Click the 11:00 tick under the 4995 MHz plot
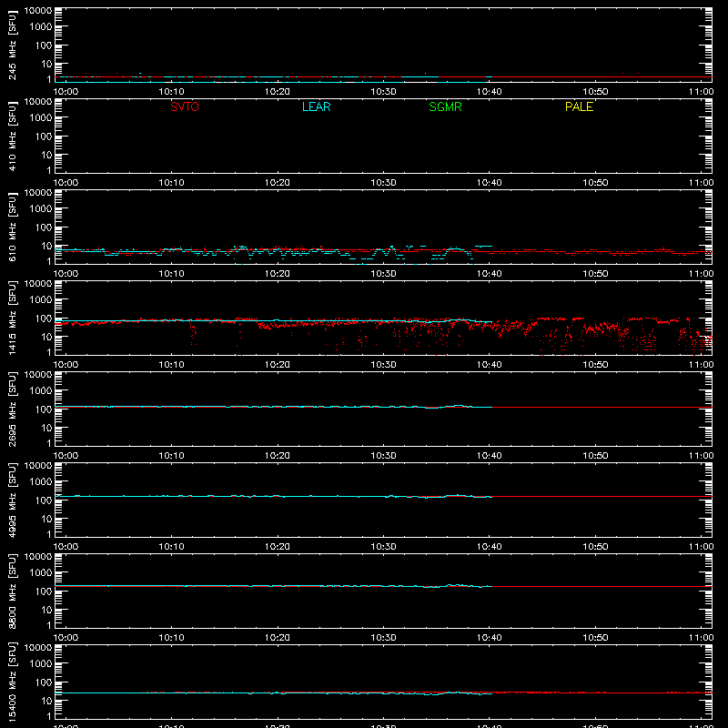Image resolution: width=728 pixels, height=728 pixels. pyautogui.click(x=701, y=547)
